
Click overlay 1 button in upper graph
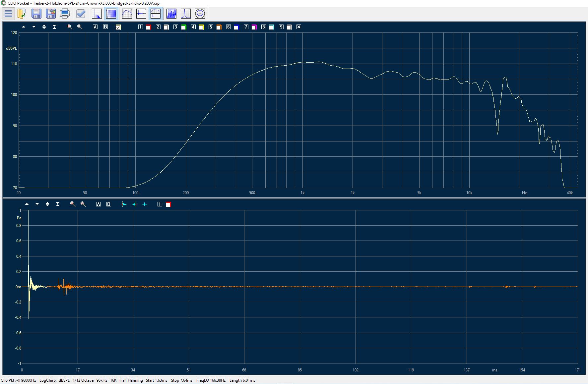tap(141, 27)
